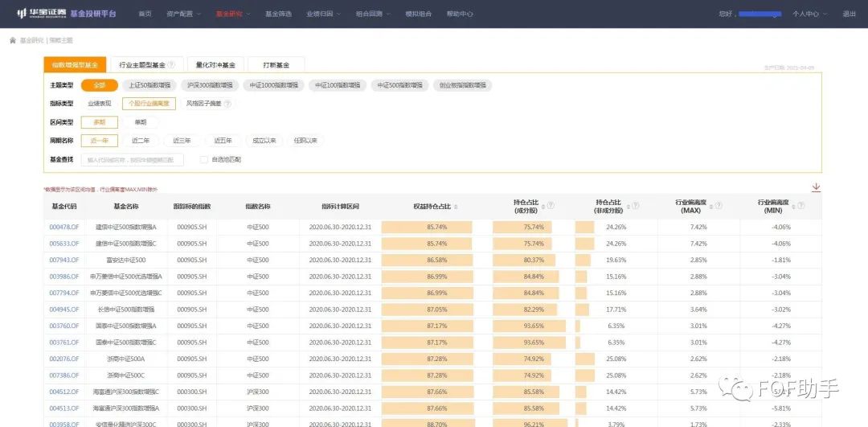The width and height of the screenshot is (868, 427).
Task: Filter by 沪深300指数增强 theme
Action: pos(209,85)
